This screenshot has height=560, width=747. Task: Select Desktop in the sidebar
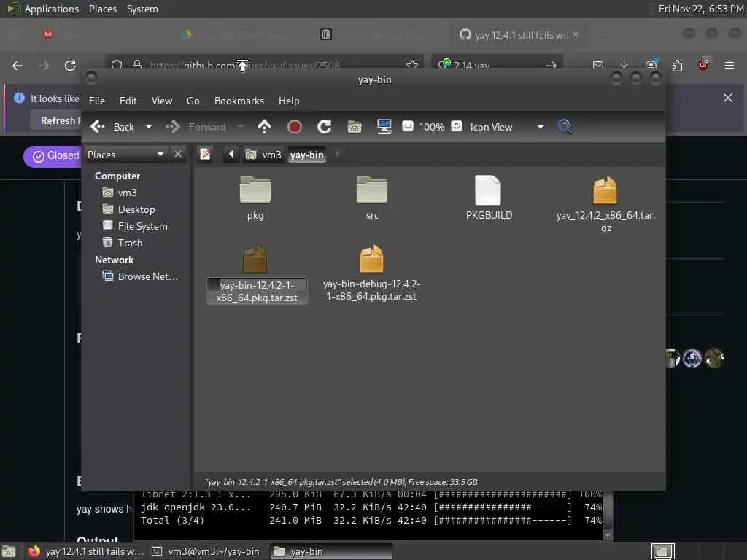[x=128, y=209]
